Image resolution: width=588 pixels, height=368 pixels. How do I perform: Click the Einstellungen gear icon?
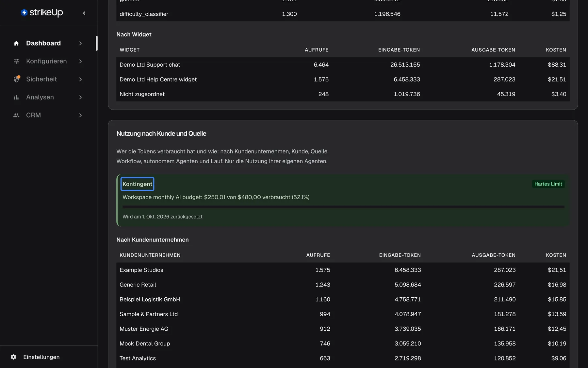point(13,357)
